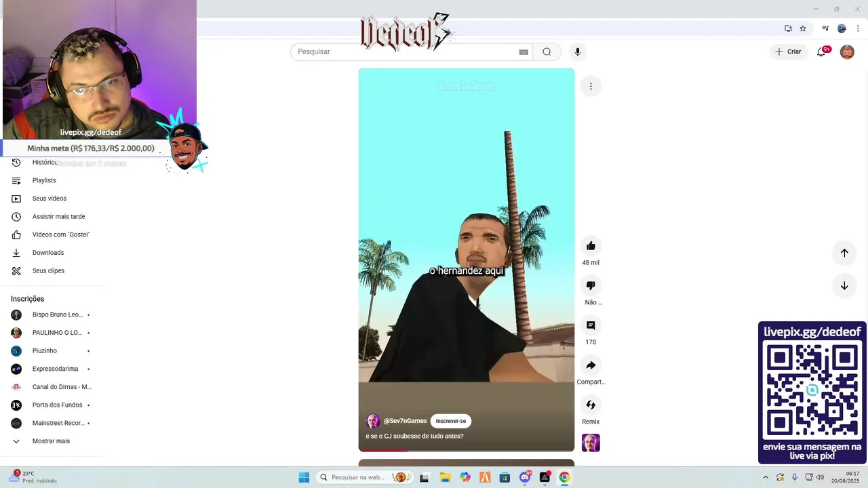Open the Chrome profile avatar

click(x=842, y=28)
